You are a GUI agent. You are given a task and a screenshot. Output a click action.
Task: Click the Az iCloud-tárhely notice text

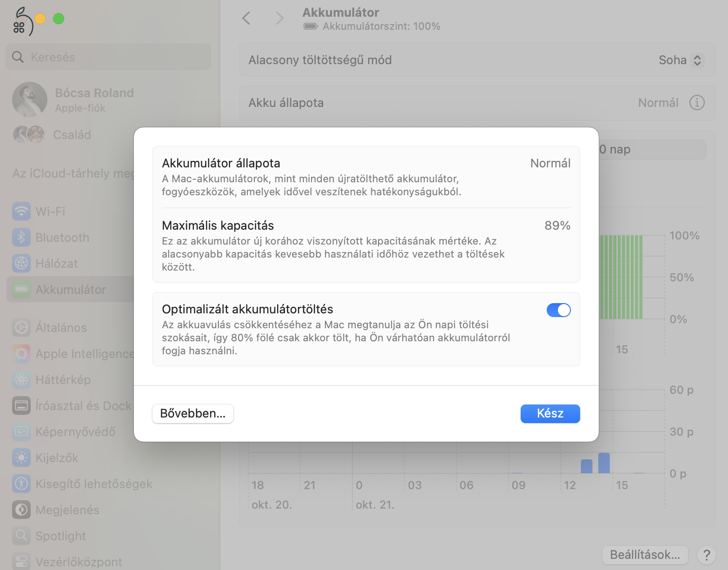73,173
